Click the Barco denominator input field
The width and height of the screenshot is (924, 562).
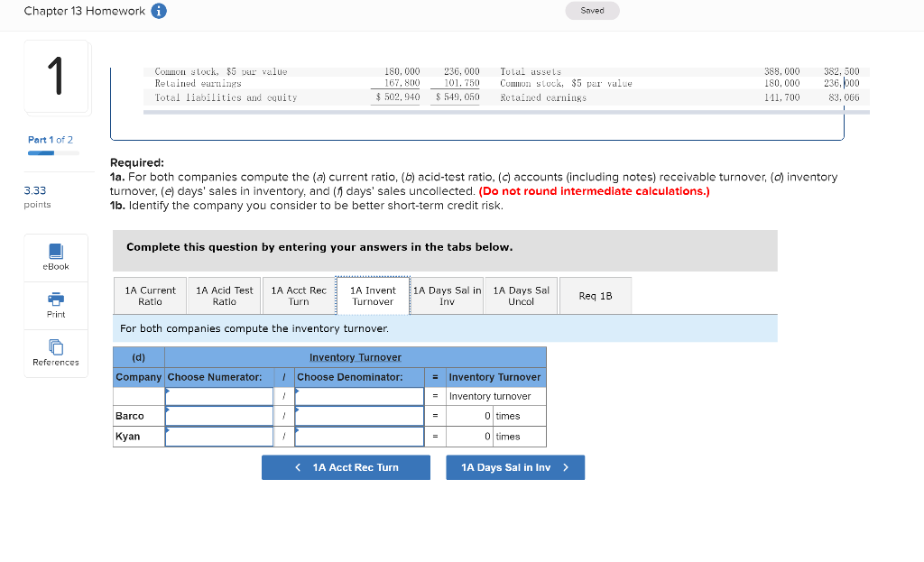coord(359,416)
